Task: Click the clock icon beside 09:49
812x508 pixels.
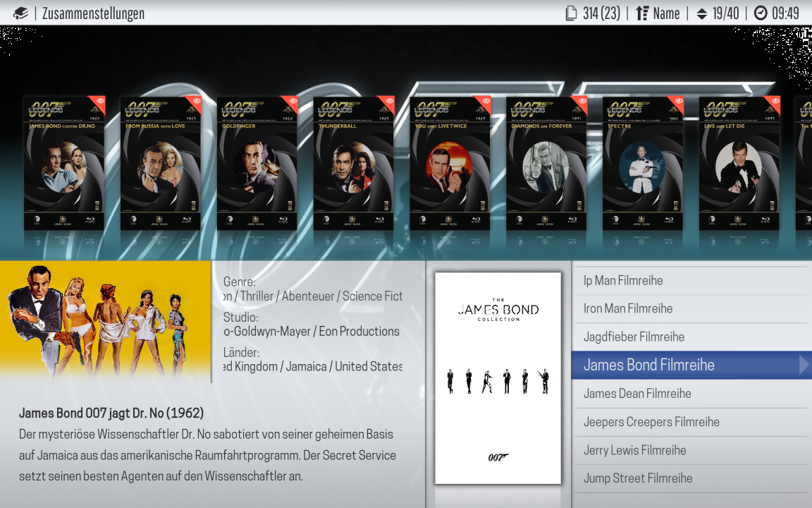Action: (761, 13)
